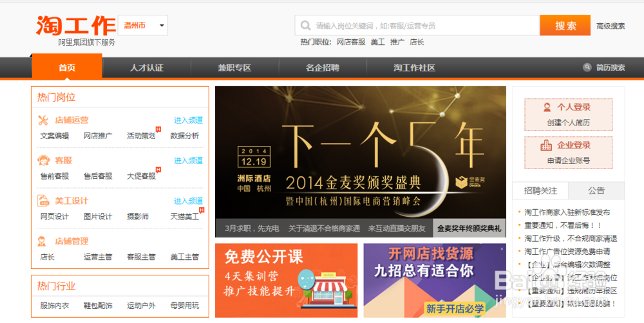644x323 pixels.
Task: Enter the 店铺运营 channel via 进入频道
Action: 188,120
